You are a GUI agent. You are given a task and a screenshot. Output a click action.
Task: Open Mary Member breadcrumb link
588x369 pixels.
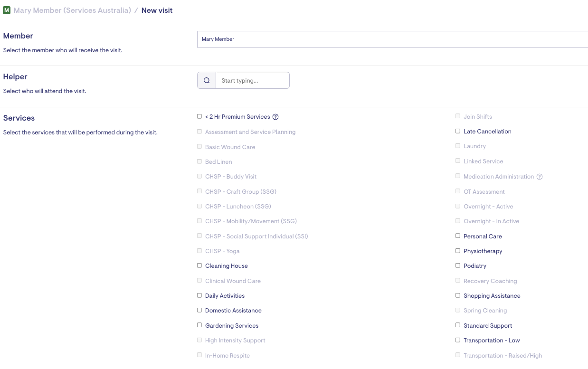[x=72, y=10]
